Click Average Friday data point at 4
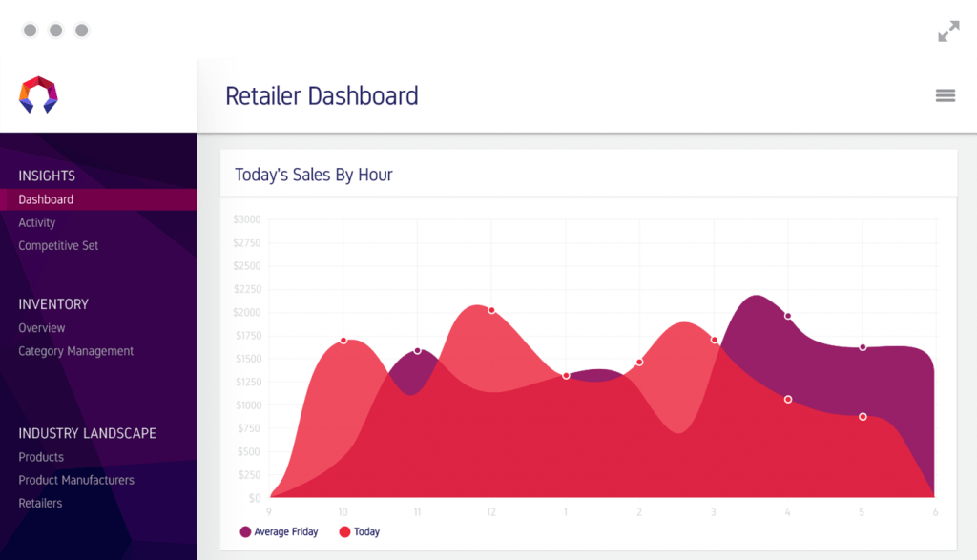 pyautogui.click(x=788, y=316)
